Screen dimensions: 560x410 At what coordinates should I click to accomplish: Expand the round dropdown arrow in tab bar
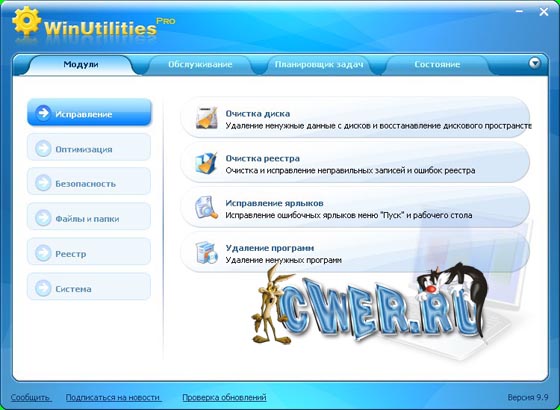(534, 63)
